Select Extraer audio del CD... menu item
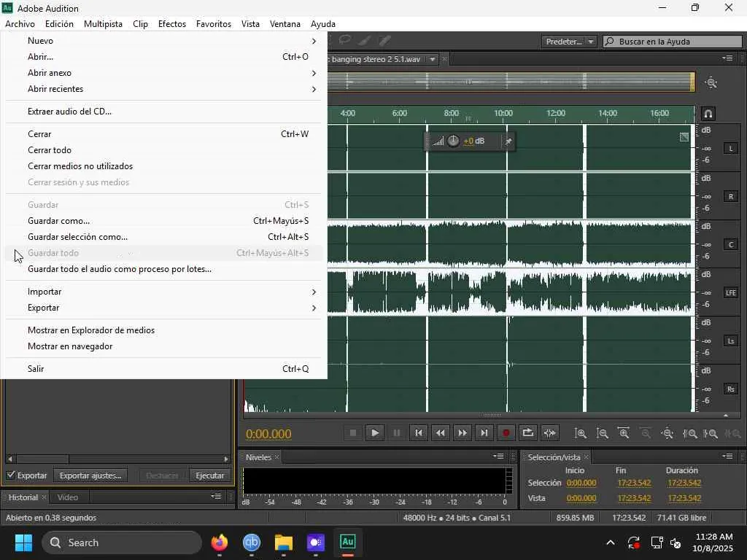This screenshot has height=560, width=747. [x=69, y=112]
